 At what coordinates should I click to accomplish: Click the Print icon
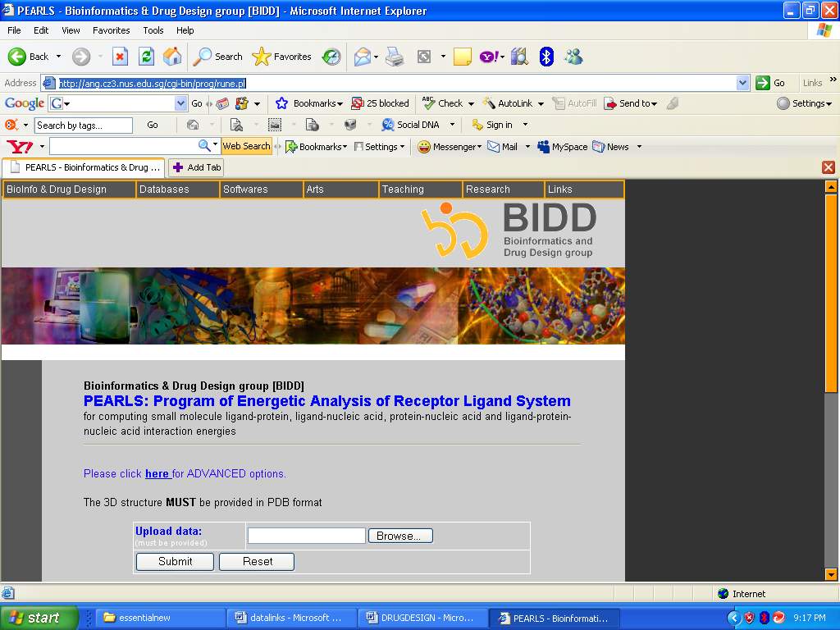click(395, 57)
